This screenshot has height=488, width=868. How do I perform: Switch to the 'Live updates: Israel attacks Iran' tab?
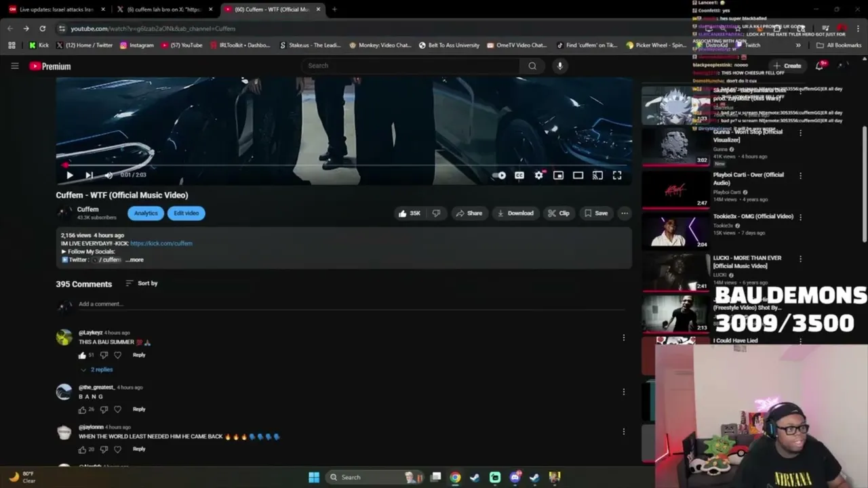(x=57, y=9)
